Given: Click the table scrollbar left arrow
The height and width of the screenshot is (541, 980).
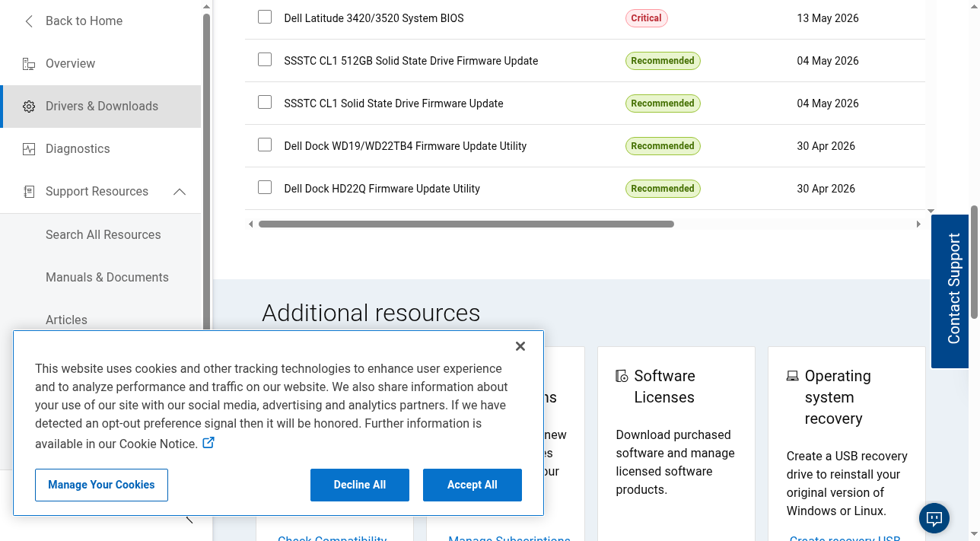Looking at the screenshot, I should (251, 224).
